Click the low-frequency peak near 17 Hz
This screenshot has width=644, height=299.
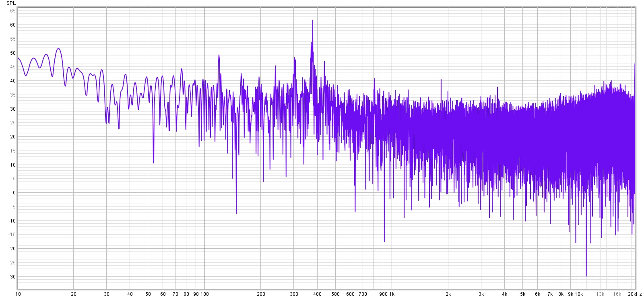59,49
